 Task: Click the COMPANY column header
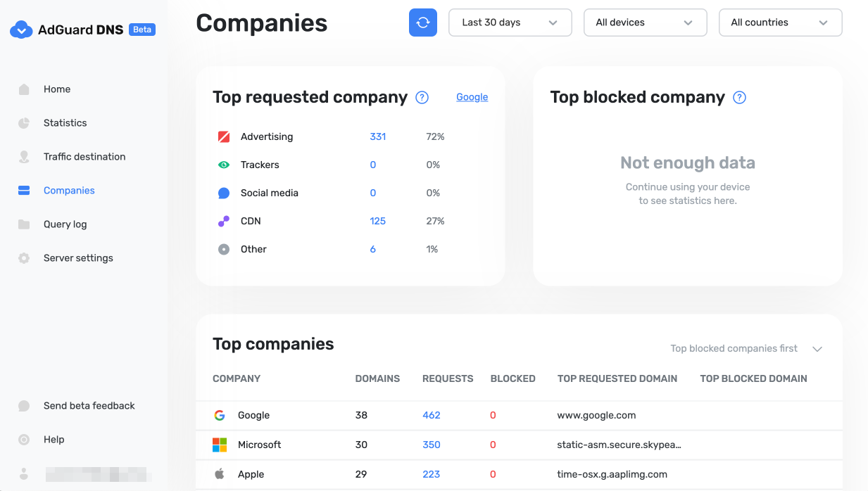(237, 379)
